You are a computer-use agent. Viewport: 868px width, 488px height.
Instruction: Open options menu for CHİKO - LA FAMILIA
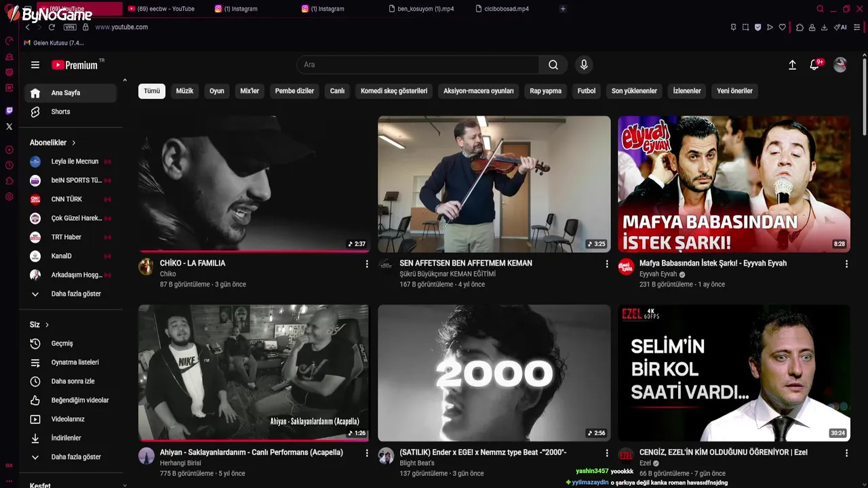click(x=367, y=264)
